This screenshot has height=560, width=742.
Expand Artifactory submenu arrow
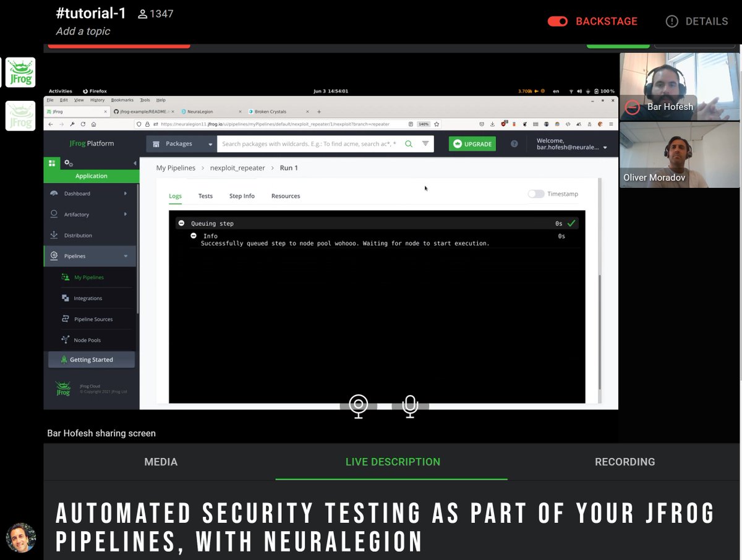[126, 214]
